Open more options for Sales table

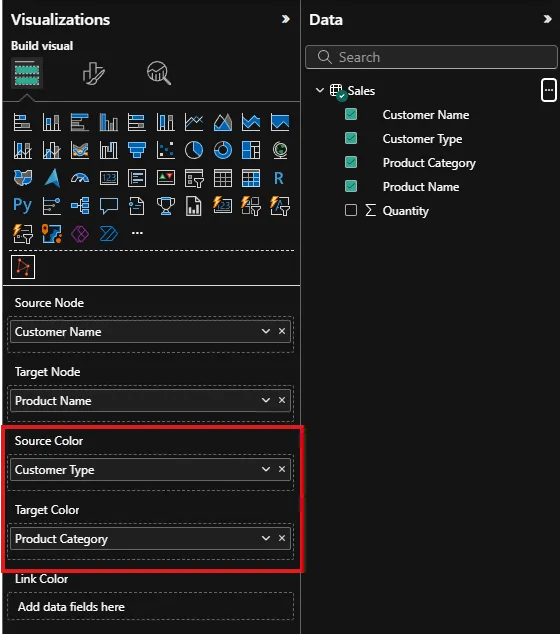click(x=549, y=90)
